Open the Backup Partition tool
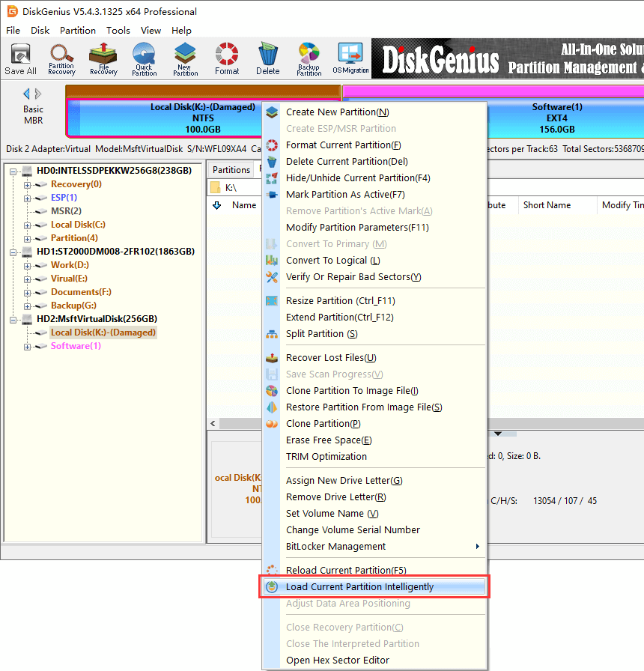The height and width of the screenshot is (671, 644). [309, 58]
